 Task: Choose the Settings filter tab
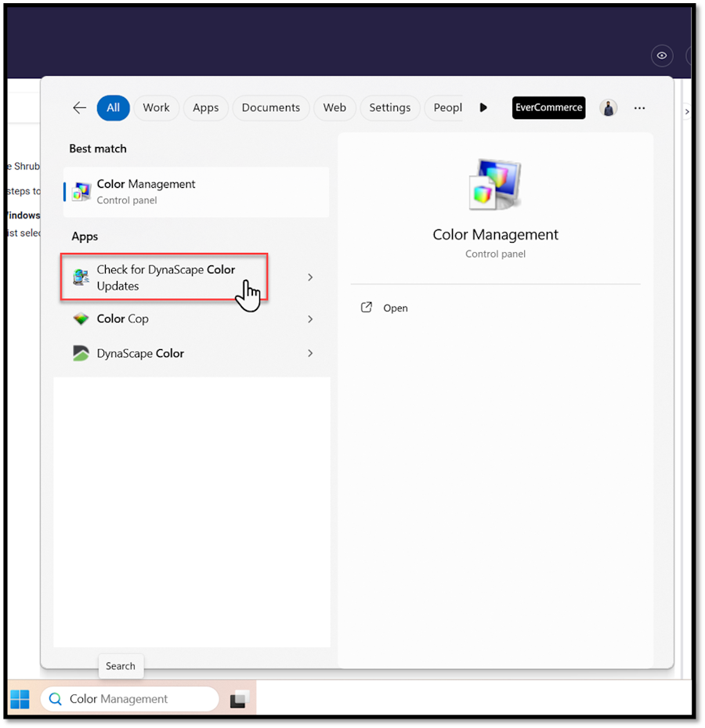tap(390, 108)
